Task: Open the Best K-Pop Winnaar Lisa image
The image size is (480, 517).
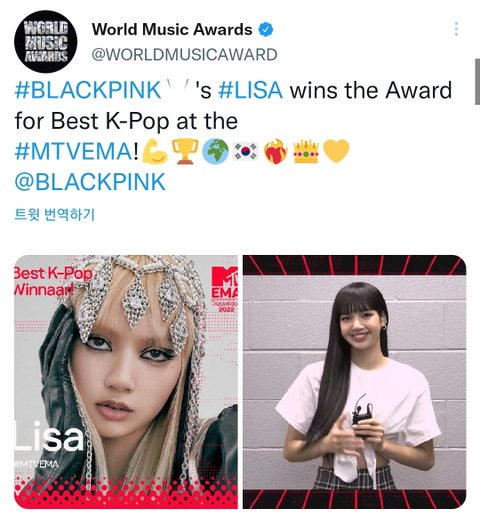Action: point(126,382)
